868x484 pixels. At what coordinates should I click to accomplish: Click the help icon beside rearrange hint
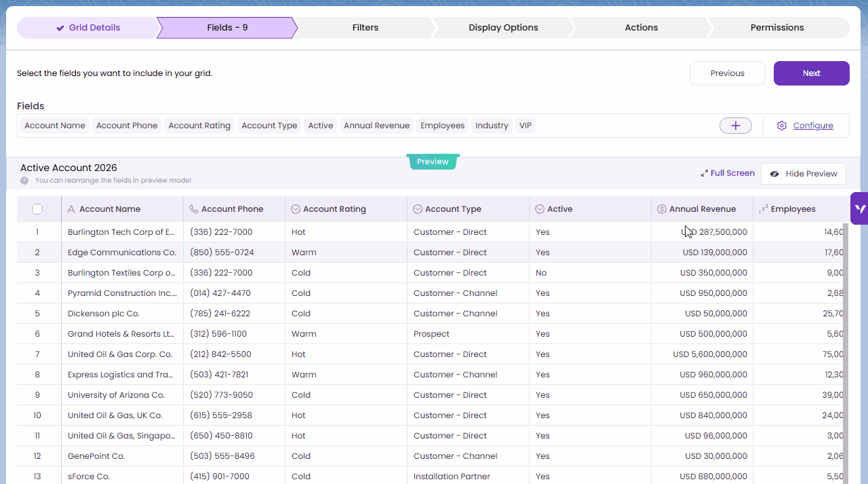point(24,181)
